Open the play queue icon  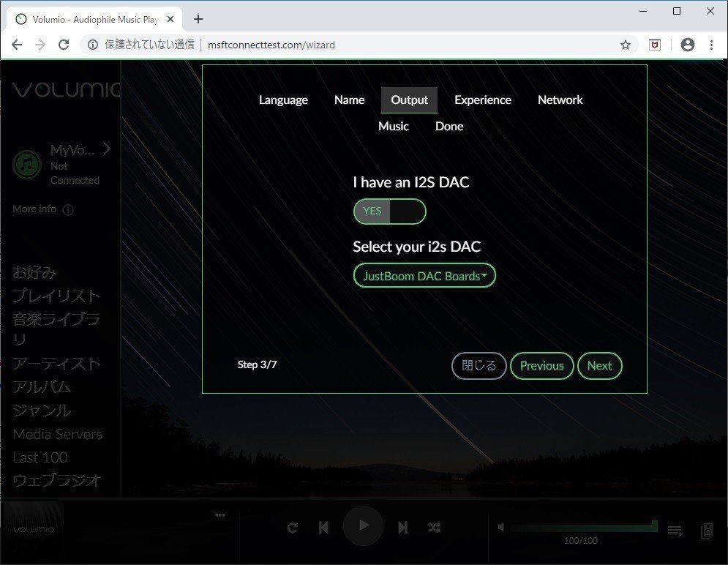[675, 530]
